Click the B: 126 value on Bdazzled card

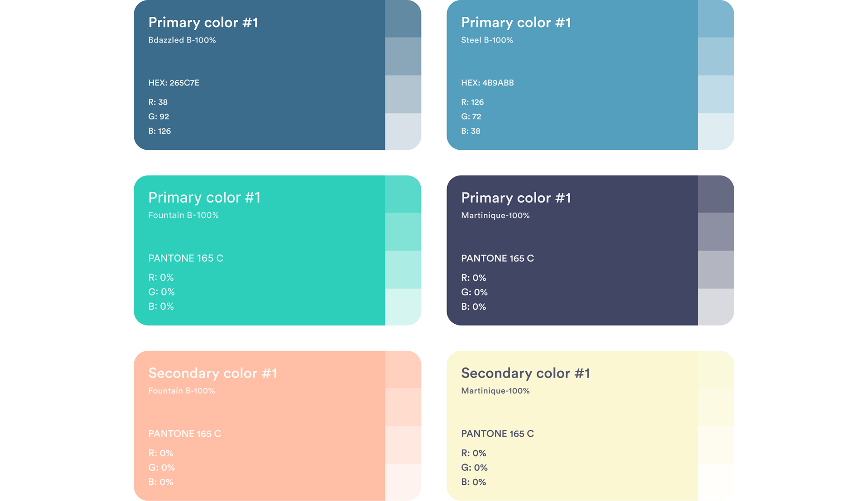(x=160, y=131)
